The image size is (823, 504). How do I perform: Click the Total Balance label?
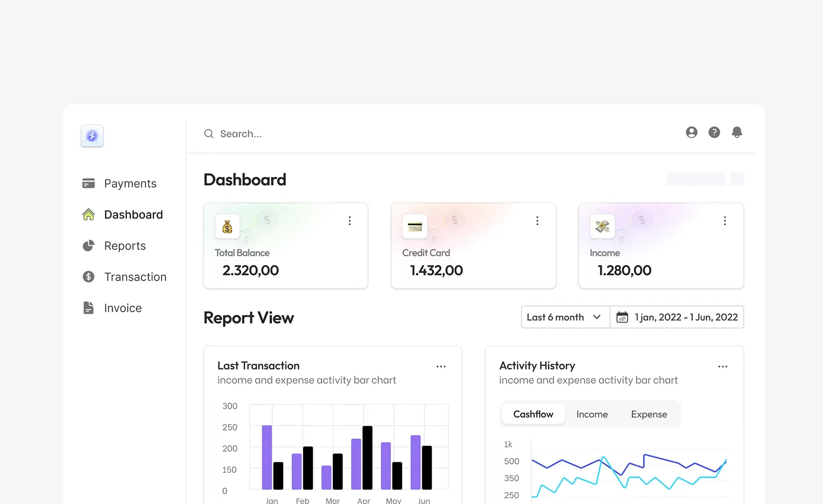pyautogui.click(x=242, y=253)
